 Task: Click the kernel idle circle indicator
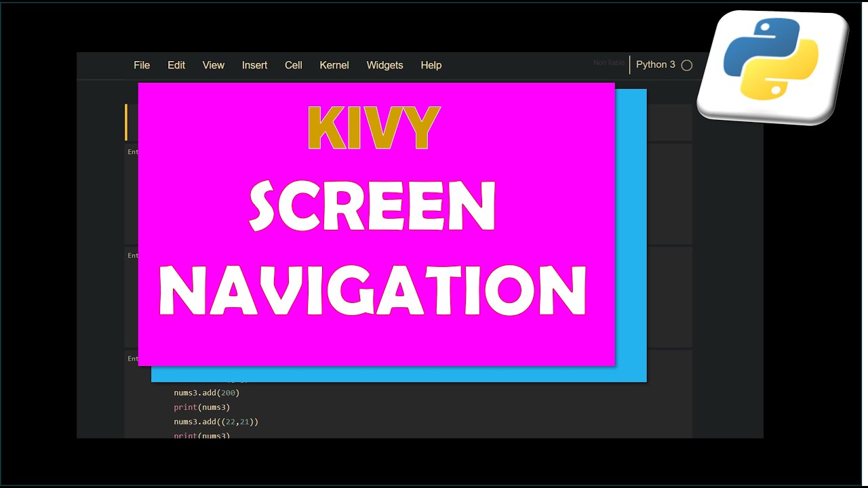(687, 65)
